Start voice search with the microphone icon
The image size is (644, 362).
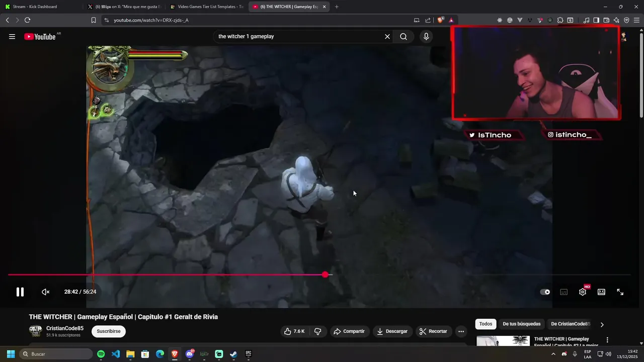pos(426,36)
